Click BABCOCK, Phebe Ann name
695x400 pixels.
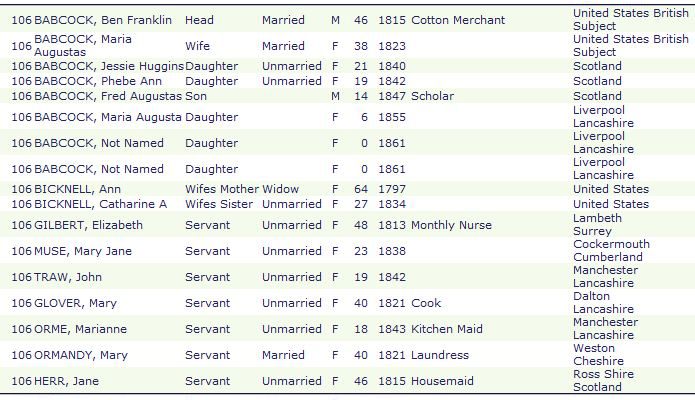pyautogui.click(x=98, y=81)
